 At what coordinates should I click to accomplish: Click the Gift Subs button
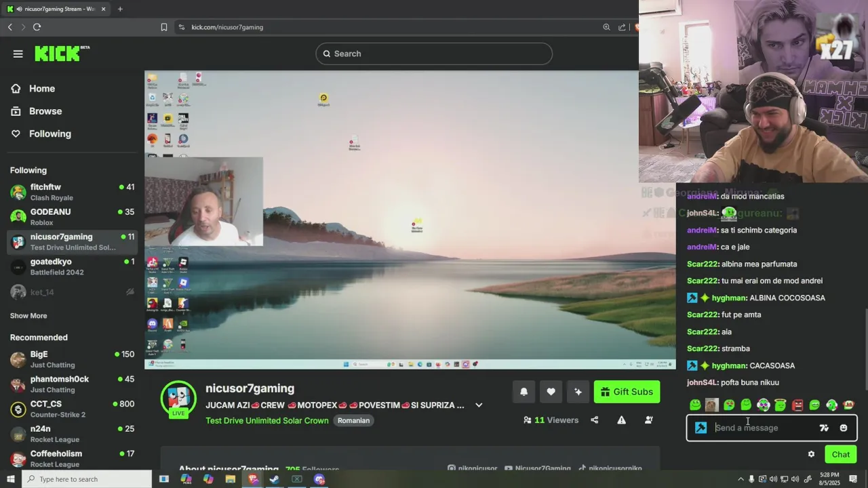coord(627,392)
